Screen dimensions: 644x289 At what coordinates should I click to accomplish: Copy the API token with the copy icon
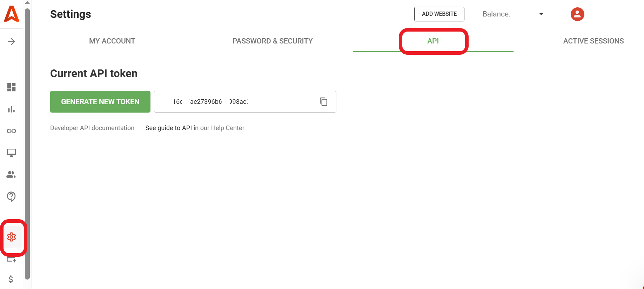pyautogui.click(x=323, y=102)
